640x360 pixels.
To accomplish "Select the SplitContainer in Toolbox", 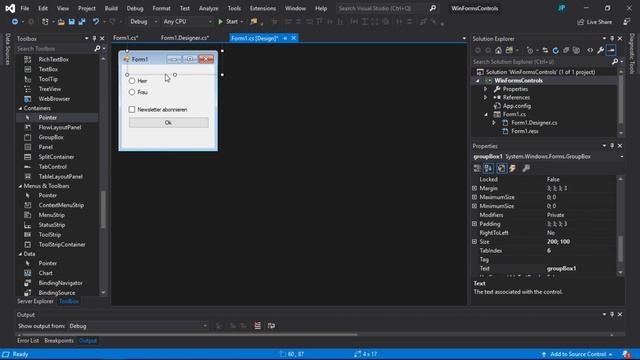I will [x=56, y=157].
